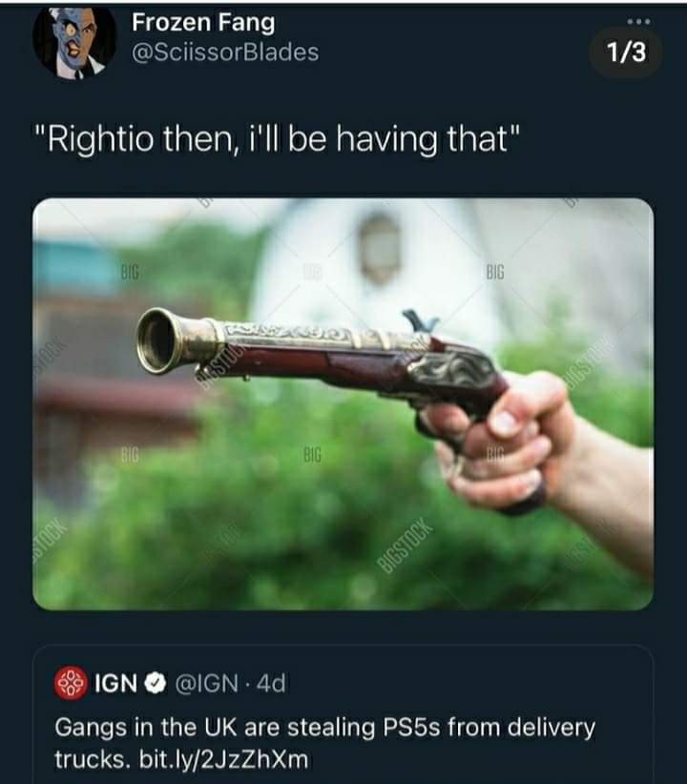Open the IGN account name in quote
This screenshot has height=784, width=687.
[x=116, y=683]
